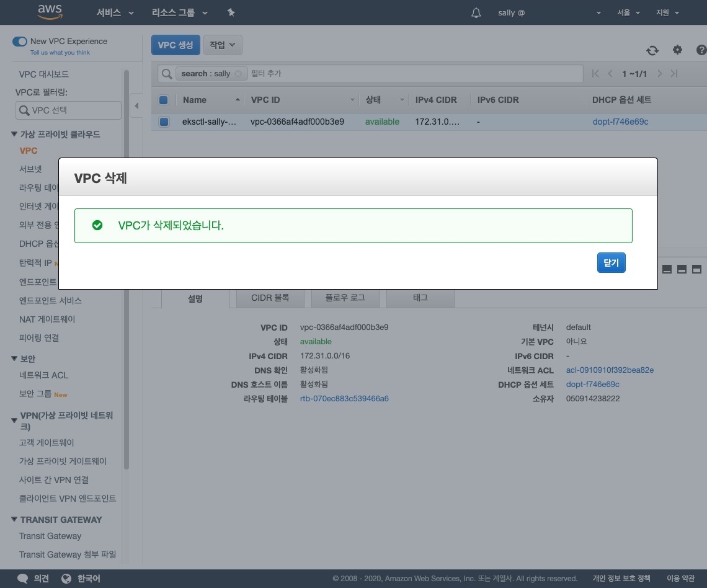Click the AWS logo home icon
Image resolution: width=707 pixels, height=588 pixels.
click(x=50, y=12)
